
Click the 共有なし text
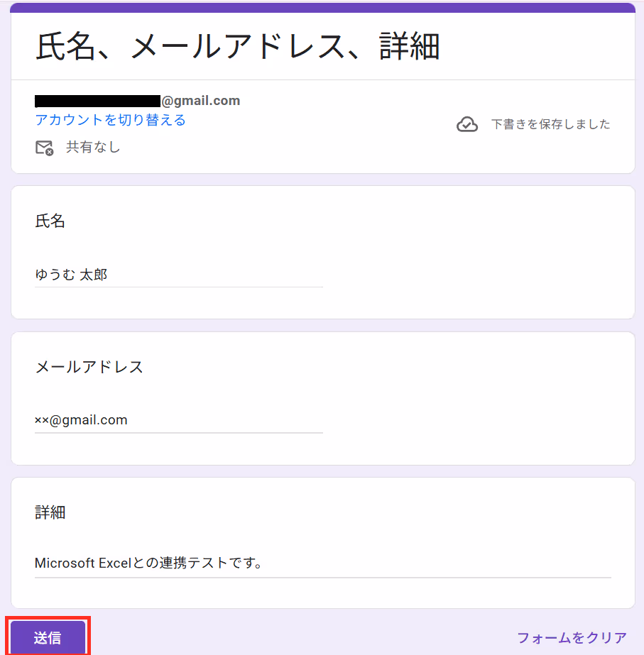(93, 147)
